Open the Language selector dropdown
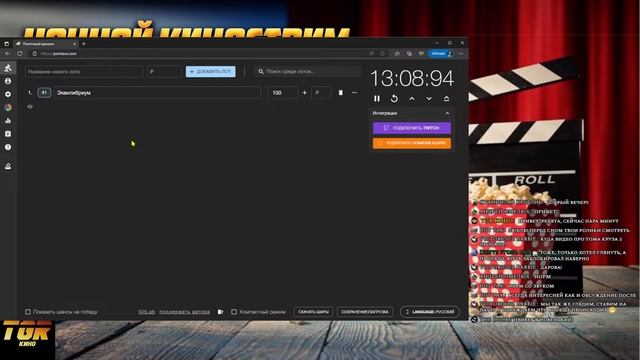Screen dimensions: 640x360 click(430, 312)
